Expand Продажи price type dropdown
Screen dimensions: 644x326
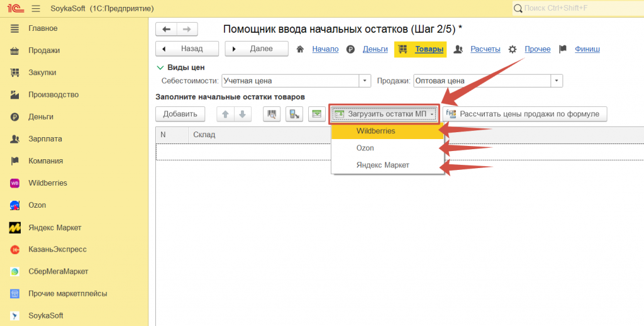(x=556, y=81)
